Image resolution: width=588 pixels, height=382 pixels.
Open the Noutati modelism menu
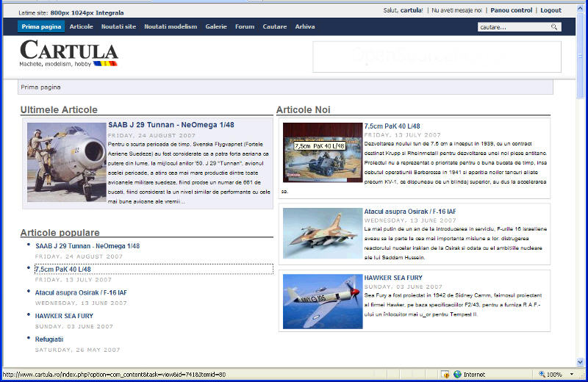point(171,26)
